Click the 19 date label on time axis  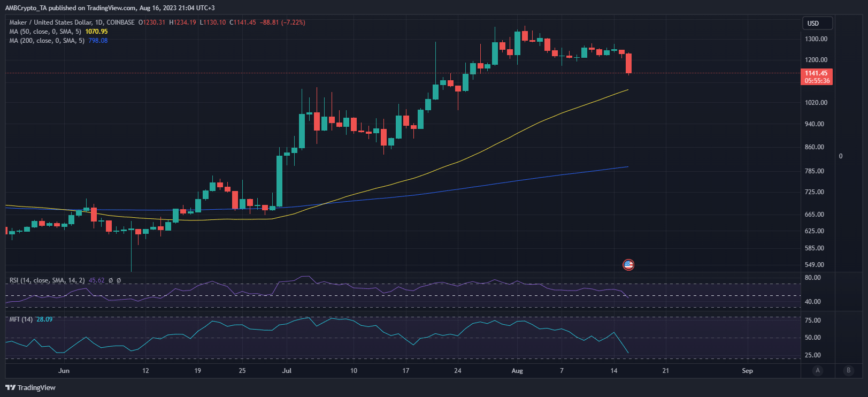(197, 371)
